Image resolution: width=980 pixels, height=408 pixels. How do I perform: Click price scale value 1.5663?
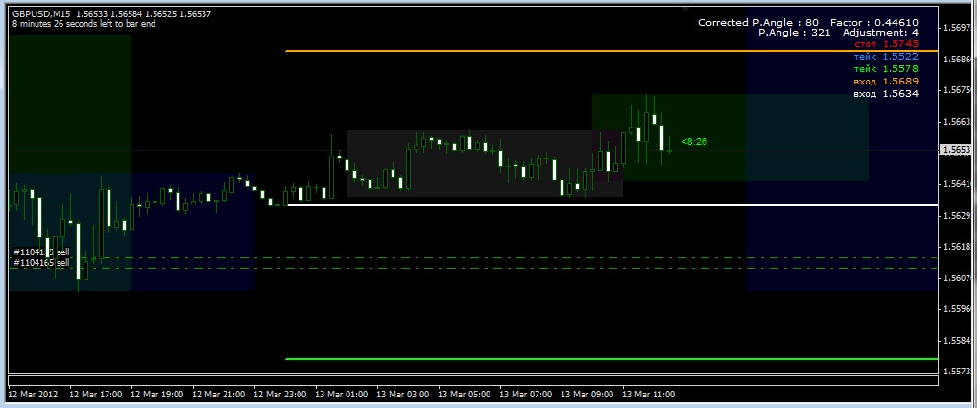click(x=958, y=122)
